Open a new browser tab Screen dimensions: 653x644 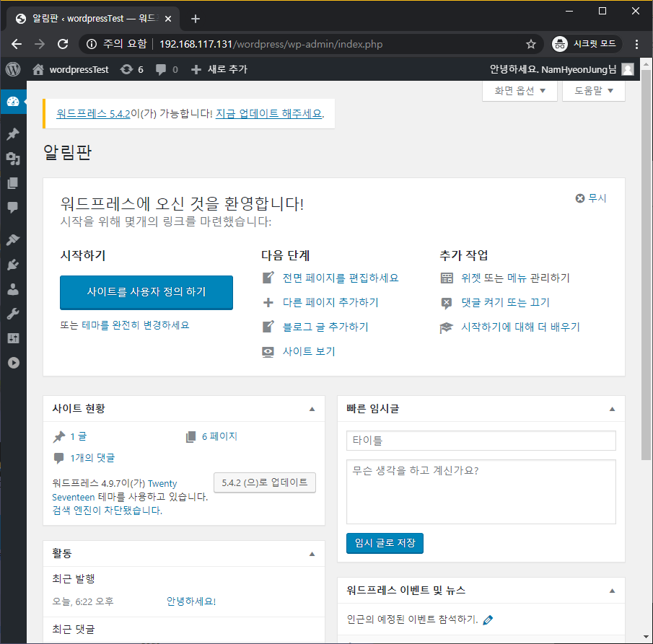coord(196,19)
